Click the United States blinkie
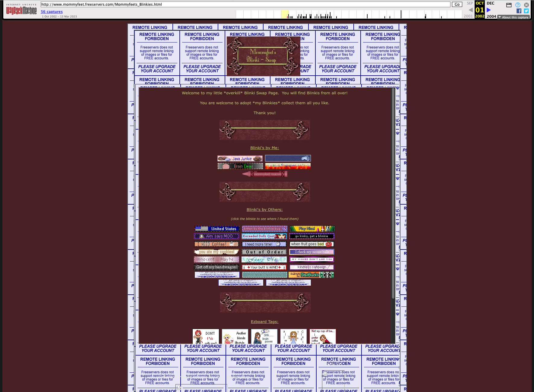The width and height of the screenshot is (534, 392). pos(217,229)
